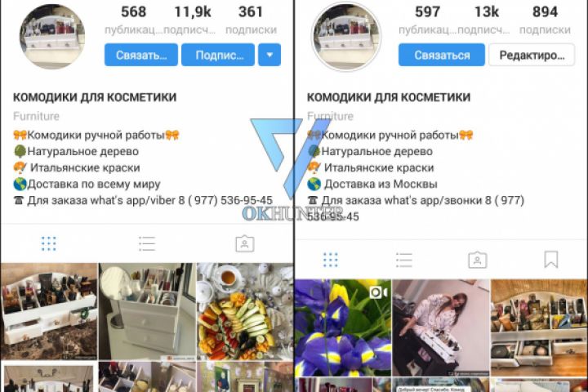Open tagged photos in right profile
The image size is (588, 392).
pyautogui.click(x=478, y=260)
